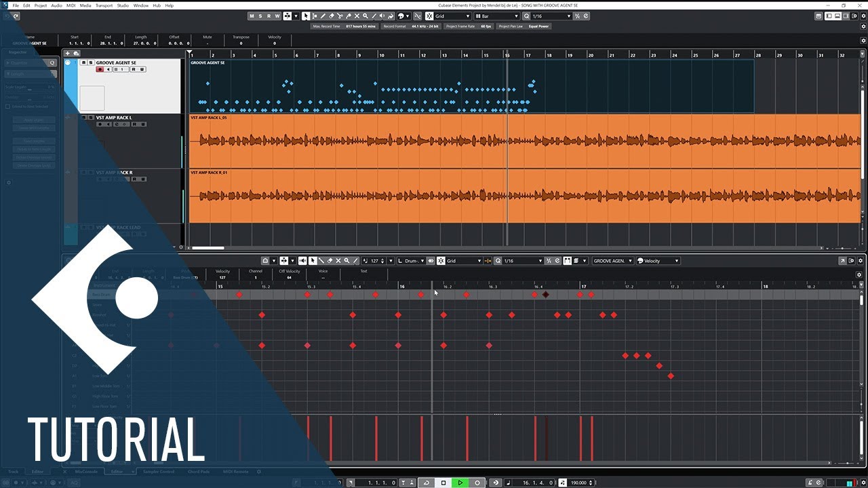Open the Transport menu
868x488 pixels.
click(x=104, y=5)
